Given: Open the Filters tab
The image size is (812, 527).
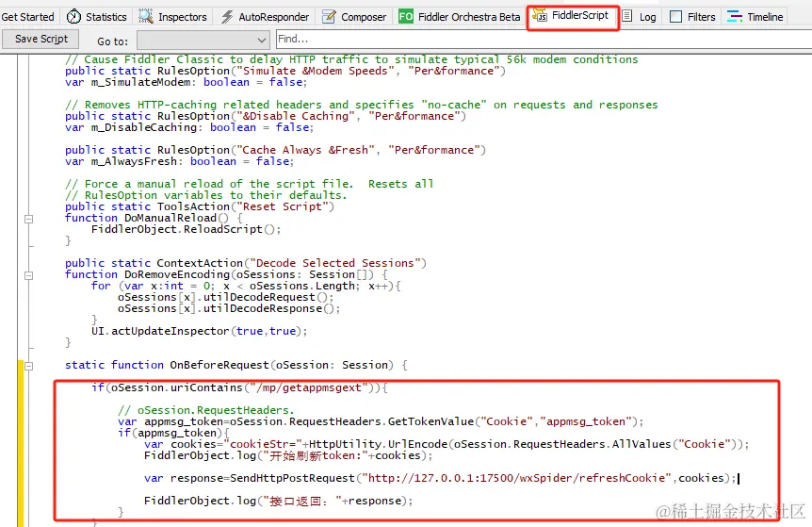Looking at the screenshot, I should [x=692, y=17].
